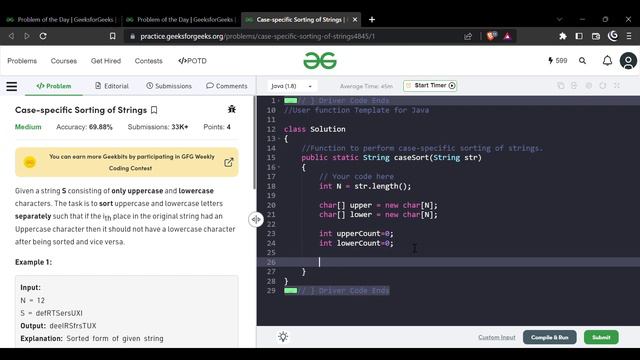This screenshot has height=360, width=640.
Task: Click the 'Medium' difficulty label
Action: coord(28,127)
